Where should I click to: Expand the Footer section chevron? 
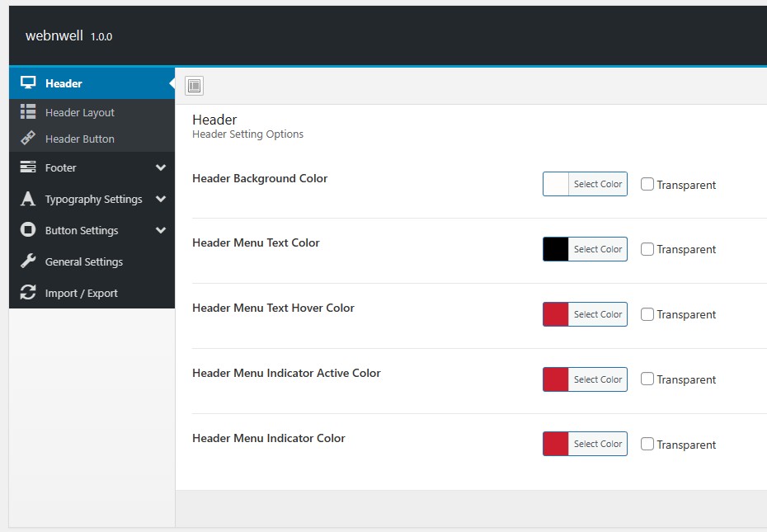point(162,167)
